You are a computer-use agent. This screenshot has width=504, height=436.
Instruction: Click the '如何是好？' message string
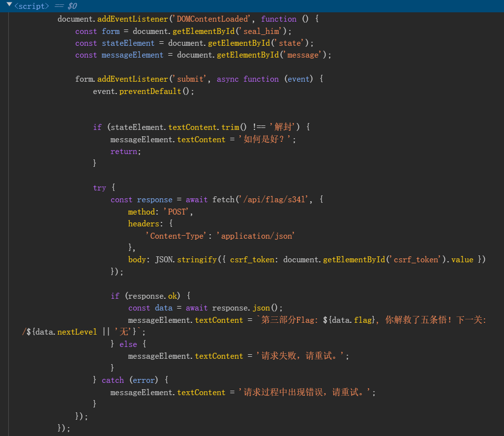pos(267,140)
